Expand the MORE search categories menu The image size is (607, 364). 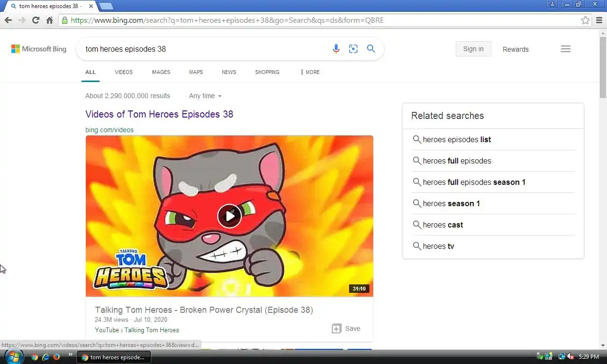point(310,72)
